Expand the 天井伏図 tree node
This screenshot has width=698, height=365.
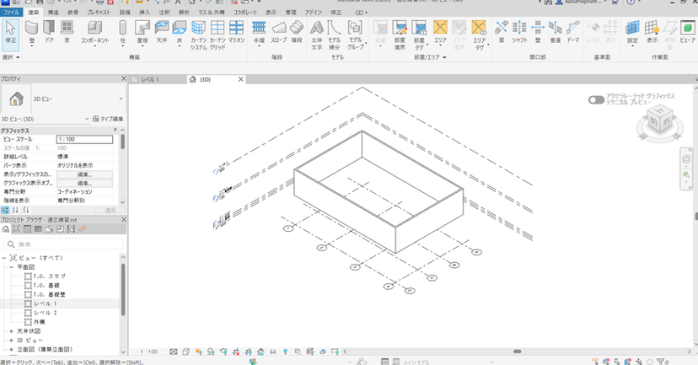tap(11, 331)
